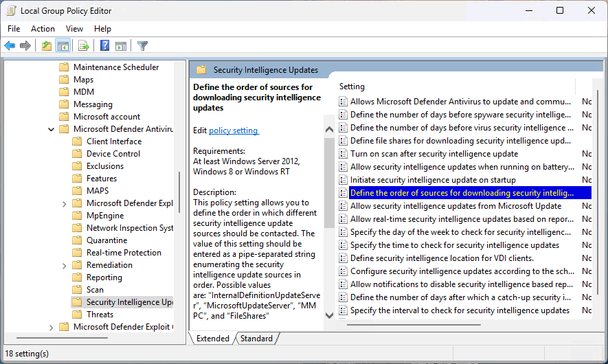This screenshot has height=364, width=608.
Task: Toggle the Show/Hide Action Pane icon
Action: [121, 46]
